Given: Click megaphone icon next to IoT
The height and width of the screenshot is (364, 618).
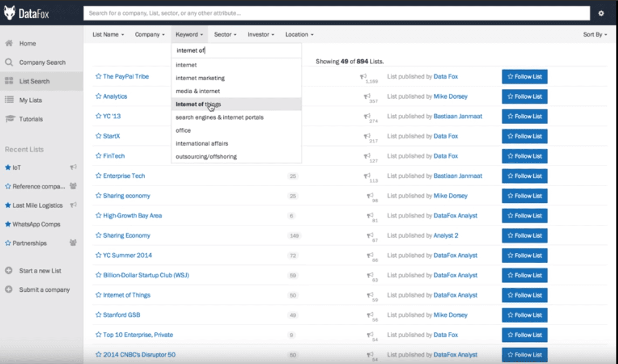Looking at the screenshot, I should click(x=73, y=167).
